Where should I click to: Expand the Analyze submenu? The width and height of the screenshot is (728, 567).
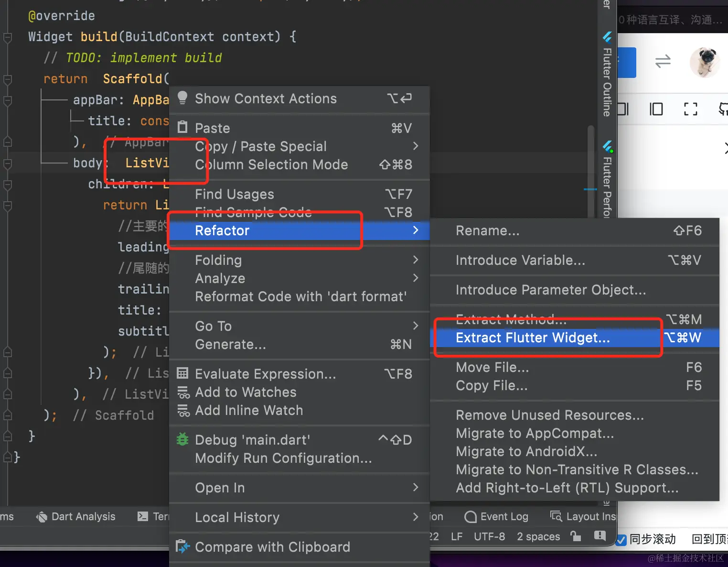300,278
